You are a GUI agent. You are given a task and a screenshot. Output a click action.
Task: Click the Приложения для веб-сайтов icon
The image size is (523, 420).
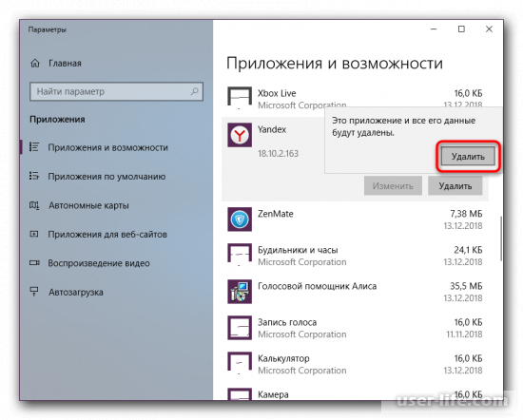tap(34, 234)
